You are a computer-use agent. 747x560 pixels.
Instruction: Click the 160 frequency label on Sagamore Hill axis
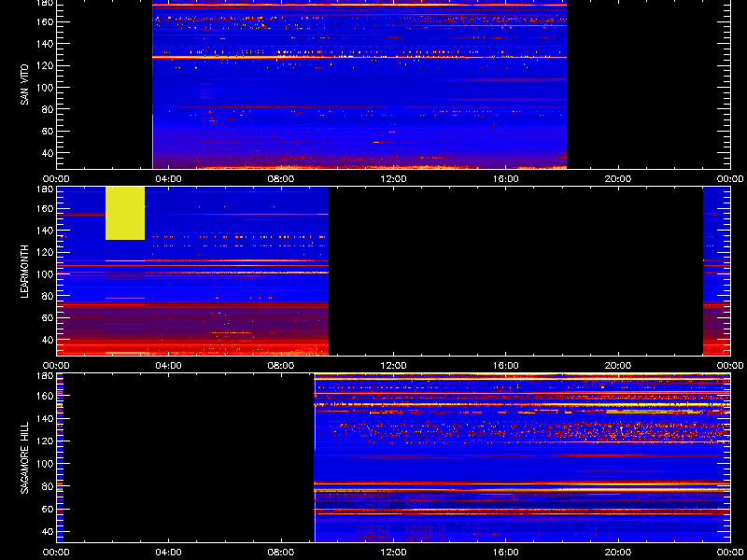[x=45, y=396]
